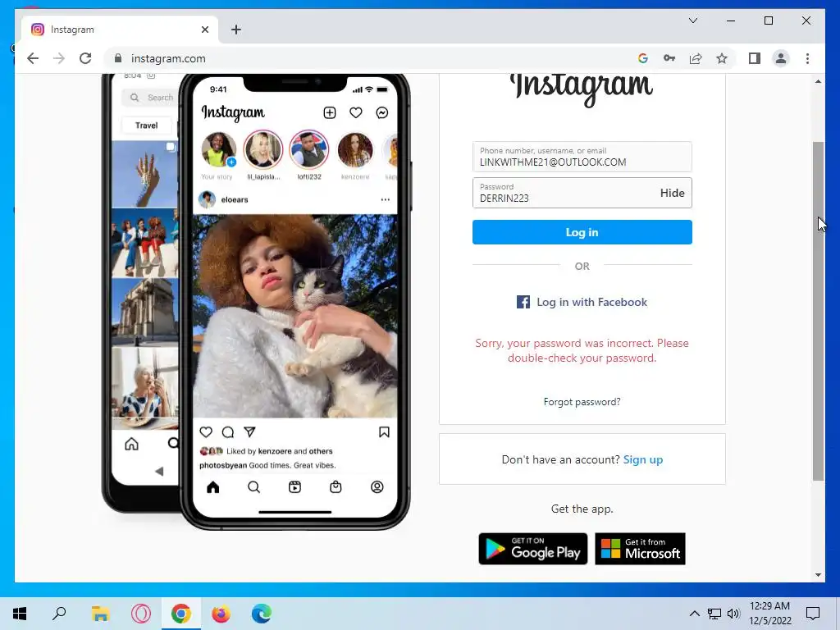
Task: Open the Google icon in address bar
Action: (x=643, y=58)
